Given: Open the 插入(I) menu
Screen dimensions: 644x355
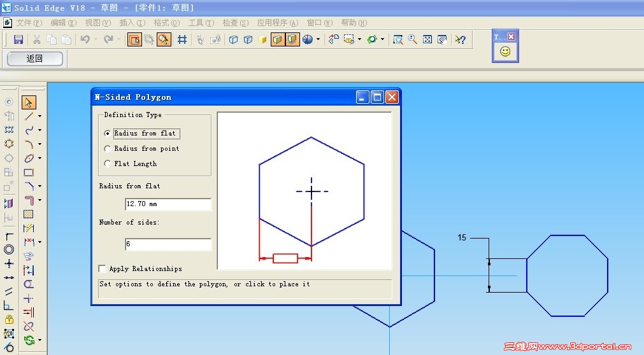Looking at the screenshot, I should 132,23.
